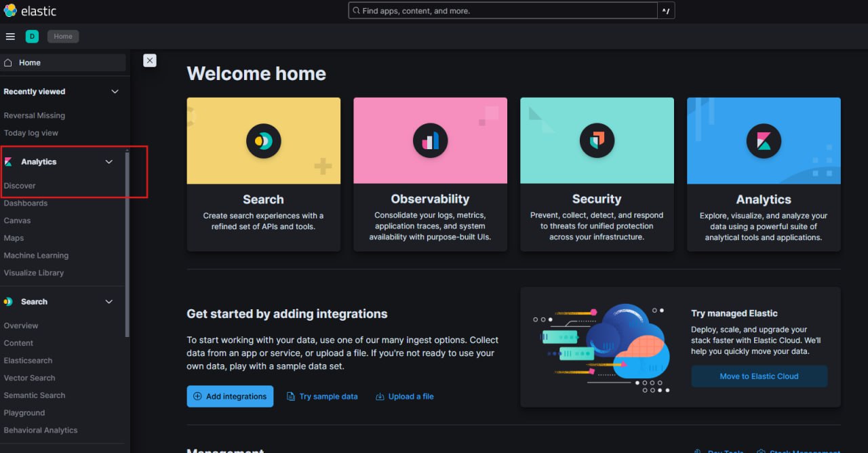The height and width of the screenshot is (453, 868).
Task: Open Visualize Library in the sidebar
Action: (34, 273)
